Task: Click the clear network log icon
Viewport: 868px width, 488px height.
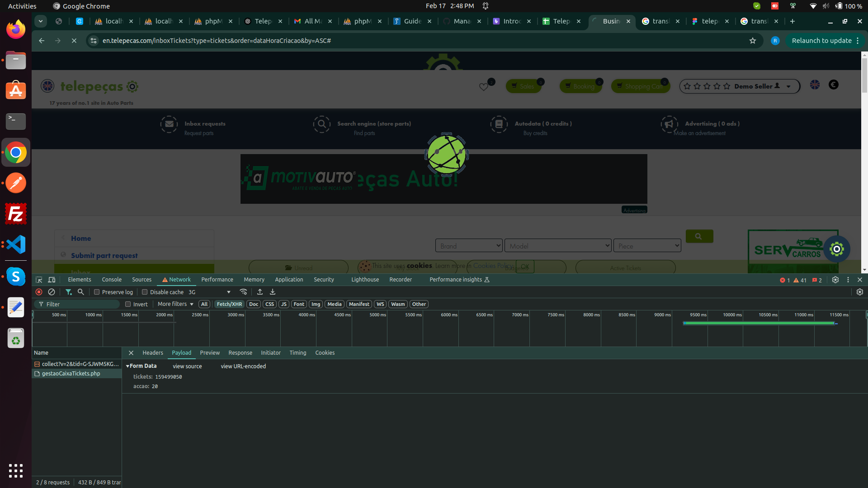Action: point(52,292)
